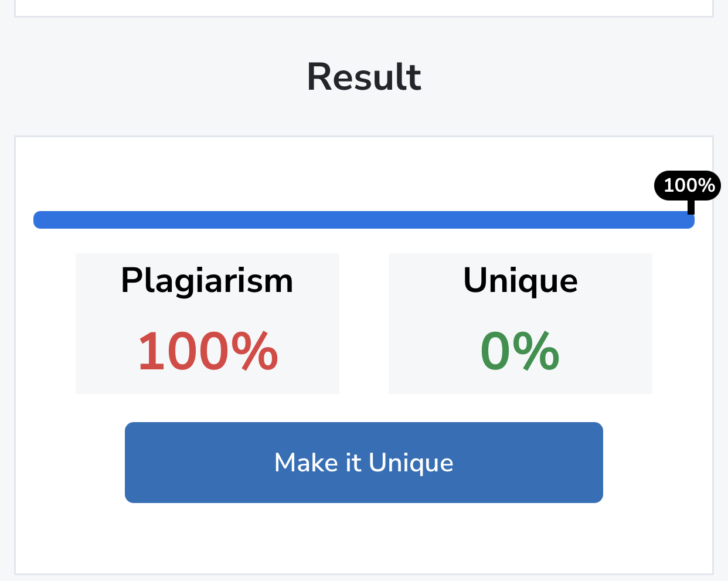Select the Result heading text
Viewport: 728px width, 581px height.
point(363,77)
